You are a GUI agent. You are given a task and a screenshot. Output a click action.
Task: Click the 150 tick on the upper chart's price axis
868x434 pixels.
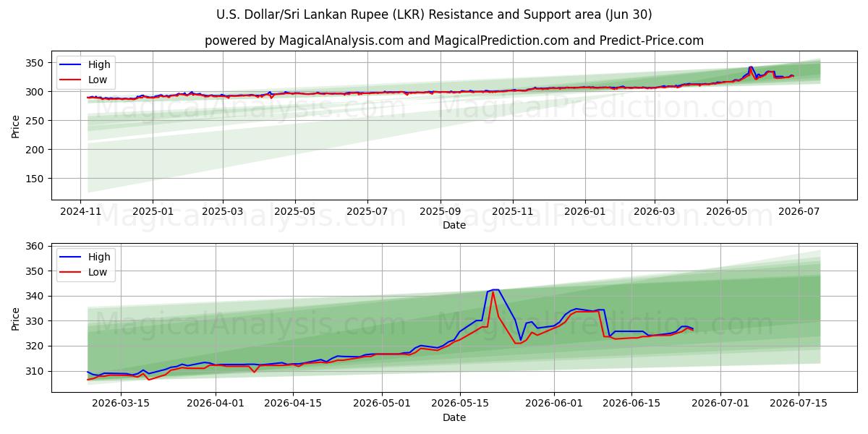pyautogui.click(x=36, y=179)
